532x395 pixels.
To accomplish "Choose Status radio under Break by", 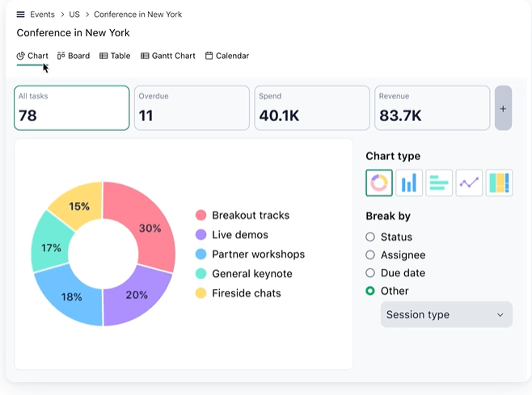I will (x=370, y=237).
